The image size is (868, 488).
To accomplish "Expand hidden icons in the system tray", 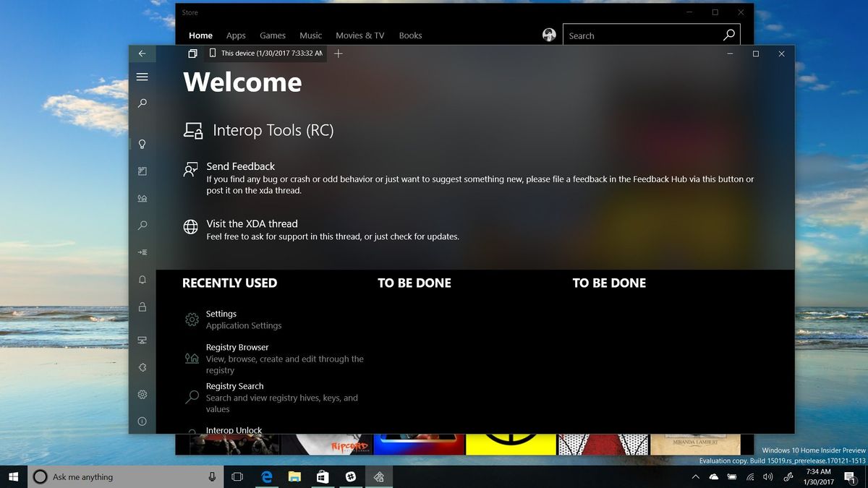I will [695, 477].
